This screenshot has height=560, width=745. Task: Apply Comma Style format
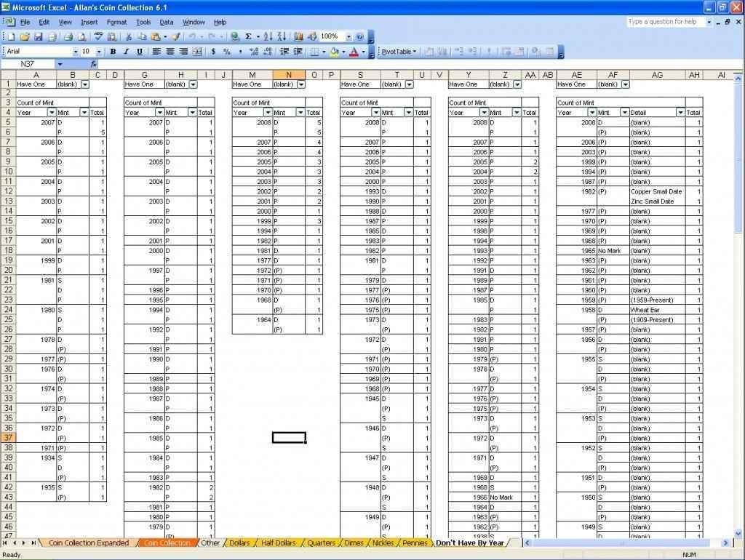pos(240,52)
